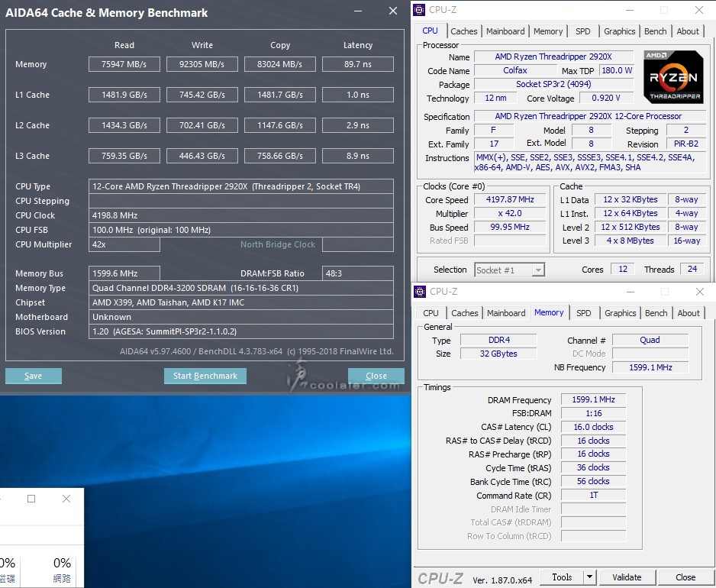Viewport: 716px width, 588px height.
Task: Click the Threads count field showing 24
Action: tap(692, 269)
